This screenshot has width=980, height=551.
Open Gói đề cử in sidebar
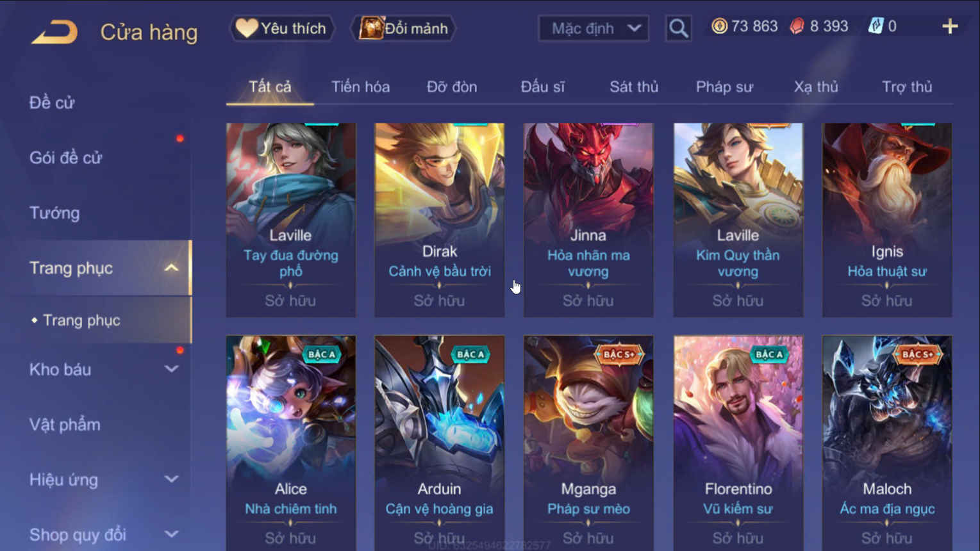click(65, 158)
